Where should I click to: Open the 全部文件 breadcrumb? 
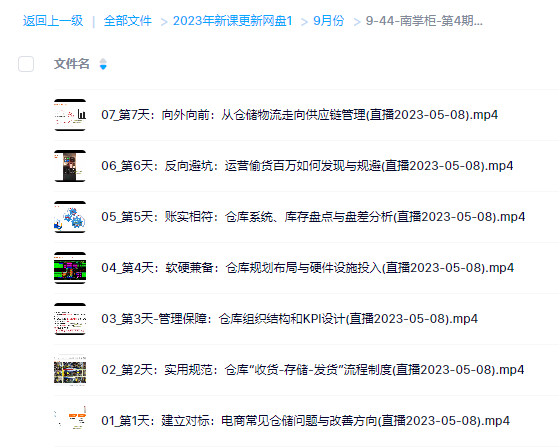click(127, 21)
